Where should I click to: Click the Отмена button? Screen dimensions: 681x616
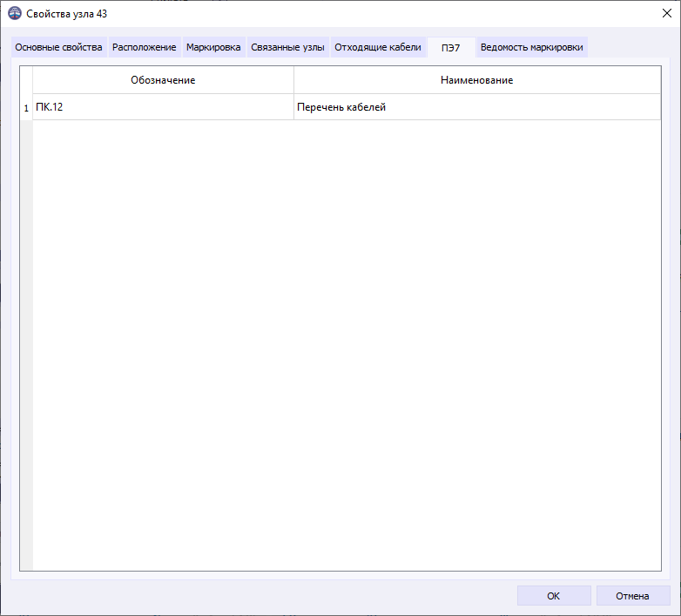[x=633, y=596]
